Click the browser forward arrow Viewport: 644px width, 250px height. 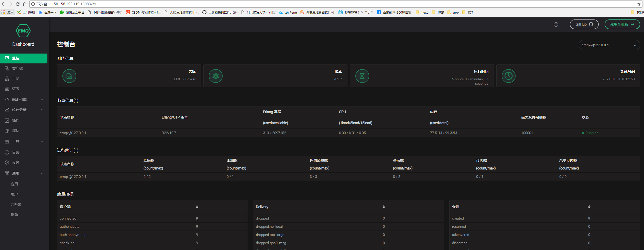pos(10,4)
